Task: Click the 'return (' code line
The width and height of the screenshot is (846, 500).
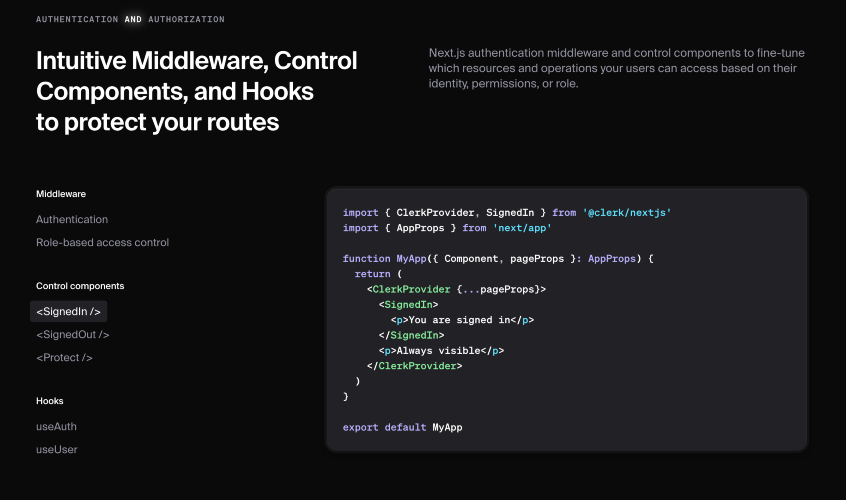Action: (378, 274)
